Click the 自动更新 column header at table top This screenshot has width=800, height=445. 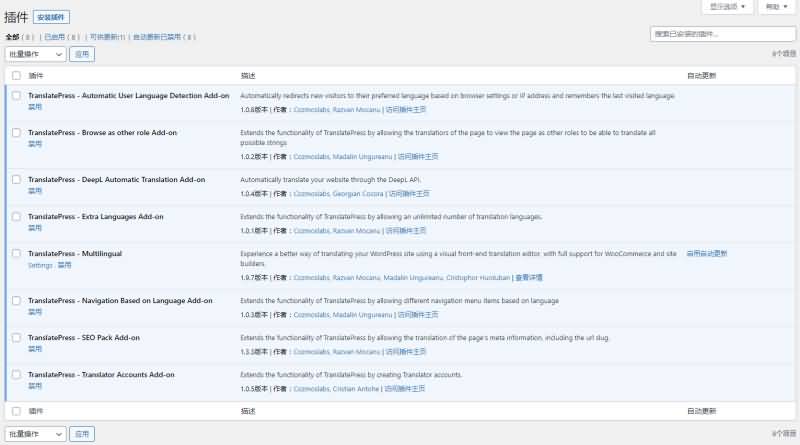702,76
